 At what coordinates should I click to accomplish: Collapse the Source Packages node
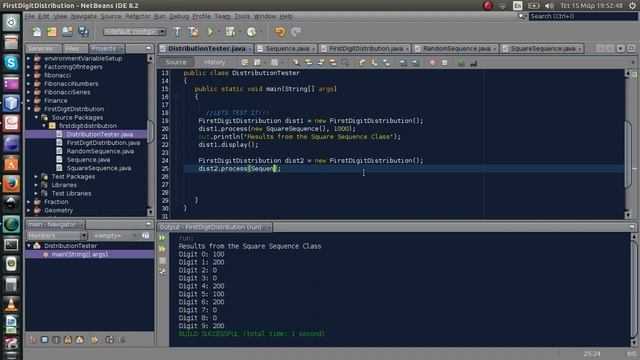[36, 118]
